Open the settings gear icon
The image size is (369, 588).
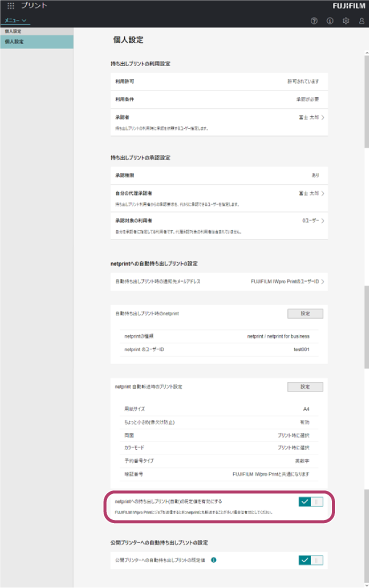[346, 21]
